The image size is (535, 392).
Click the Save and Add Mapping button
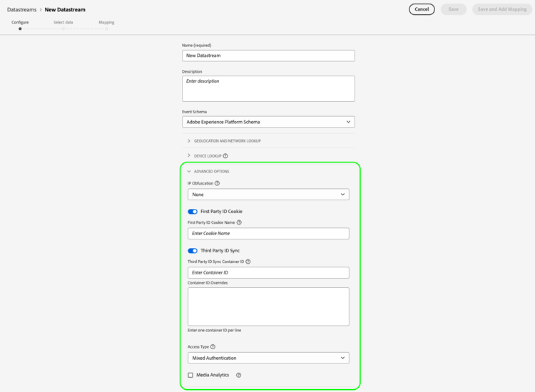click(502, 9)
